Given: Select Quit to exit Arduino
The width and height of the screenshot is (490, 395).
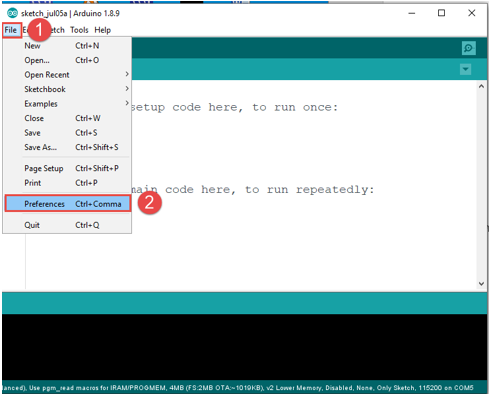Looking at the screenshot, I should coord(67,225).
